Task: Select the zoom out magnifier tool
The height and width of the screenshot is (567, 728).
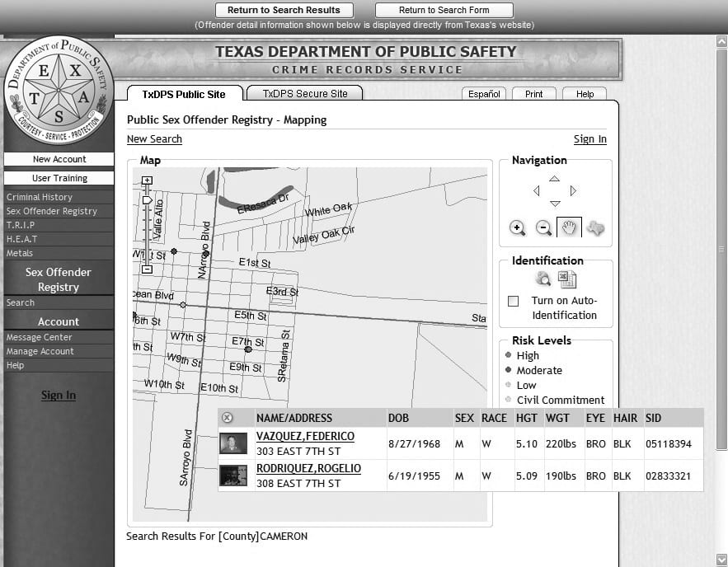Action: coord(543,227)
